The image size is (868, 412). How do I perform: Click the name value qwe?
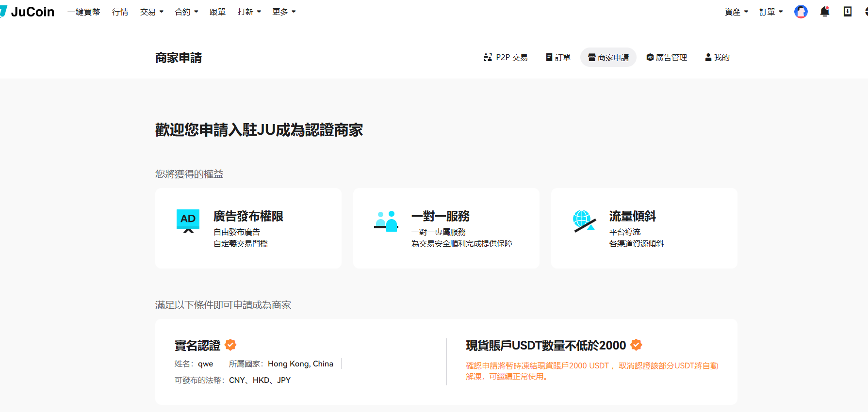pos(205,364)
